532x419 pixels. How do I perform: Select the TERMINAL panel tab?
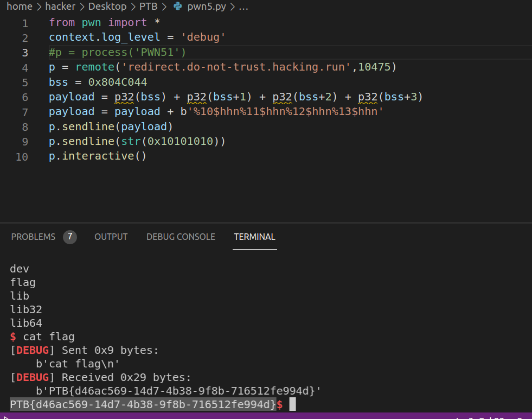[x=254, y=237]
